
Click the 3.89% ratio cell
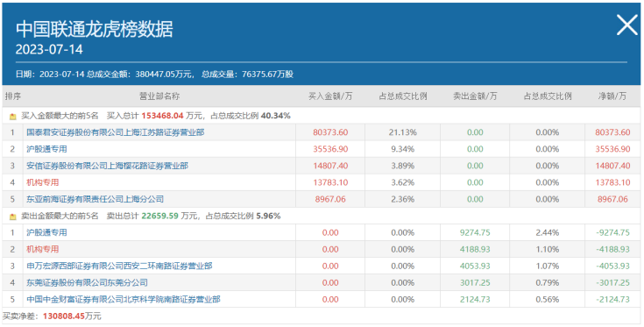402,166
